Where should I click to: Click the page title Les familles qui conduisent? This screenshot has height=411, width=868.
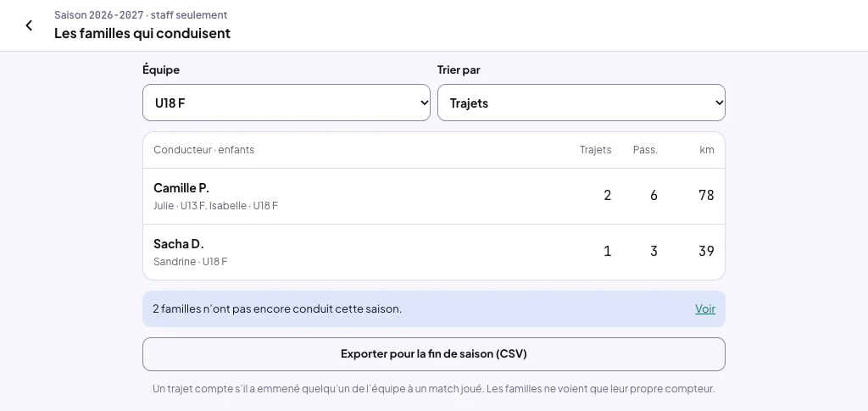click(142, 33)
